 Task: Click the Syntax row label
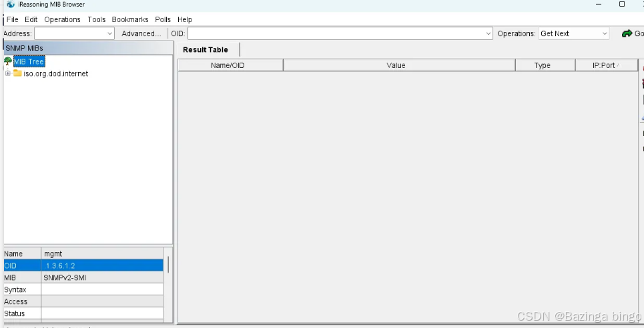[15, 289]
